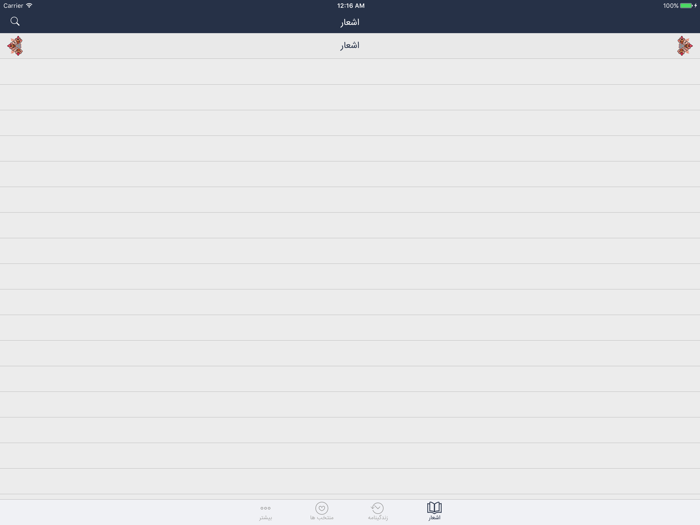
Task: Tap the 12:16 AM clock in the status bar
Action: point(350,5)
